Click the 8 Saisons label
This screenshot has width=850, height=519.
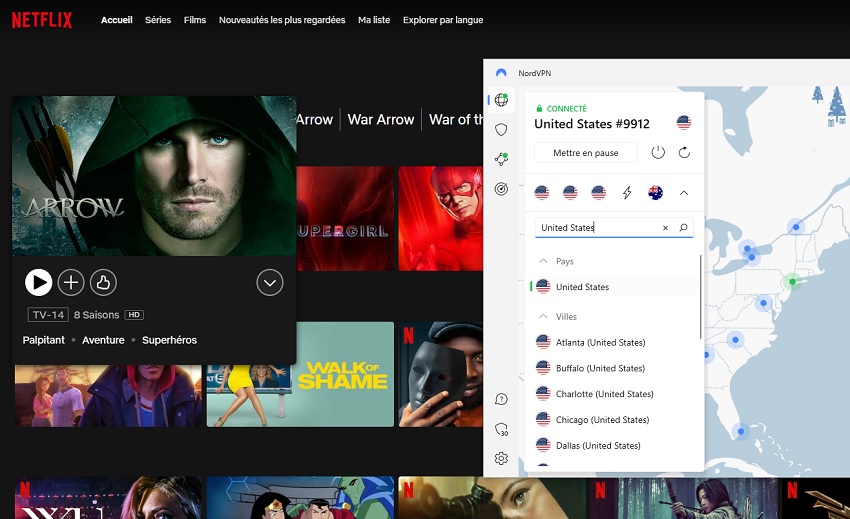(96, 315)
